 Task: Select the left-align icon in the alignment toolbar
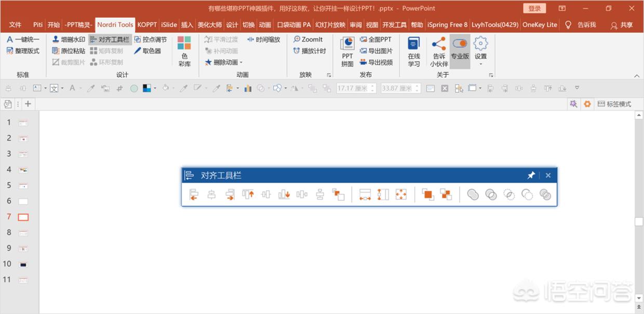point(194,195)
